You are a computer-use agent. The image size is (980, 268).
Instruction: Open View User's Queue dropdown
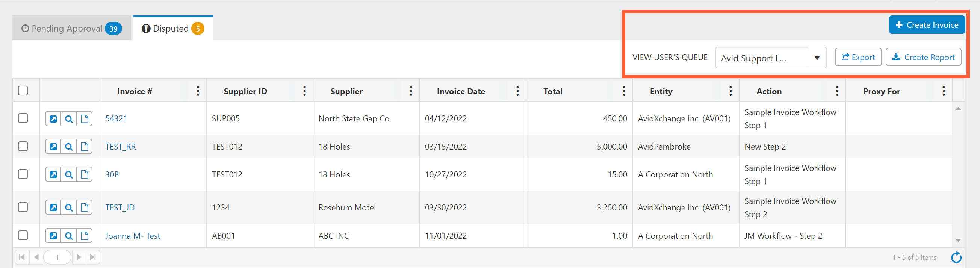[770, 58]
